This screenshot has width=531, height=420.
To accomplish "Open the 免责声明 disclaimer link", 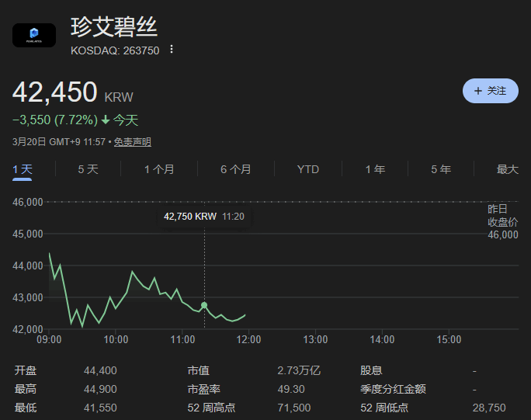I will (x=133, y=142).
